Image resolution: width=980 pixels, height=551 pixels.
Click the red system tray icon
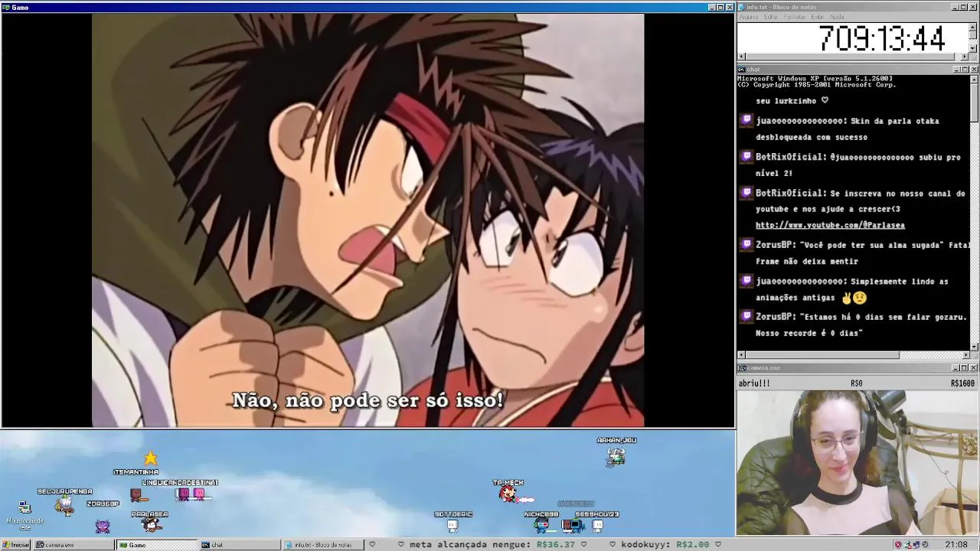(898, 545)
